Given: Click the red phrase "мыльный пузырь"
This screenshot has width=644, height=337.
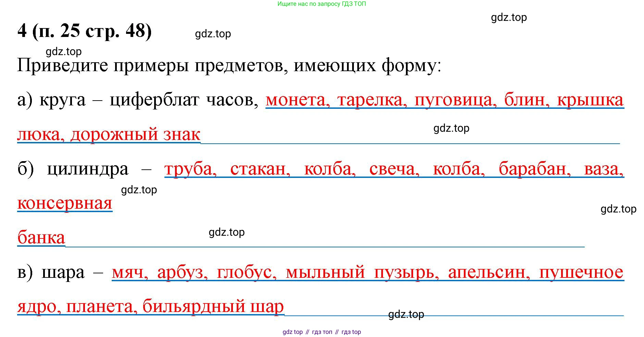Looking at the screenshot, I should 362,272.
